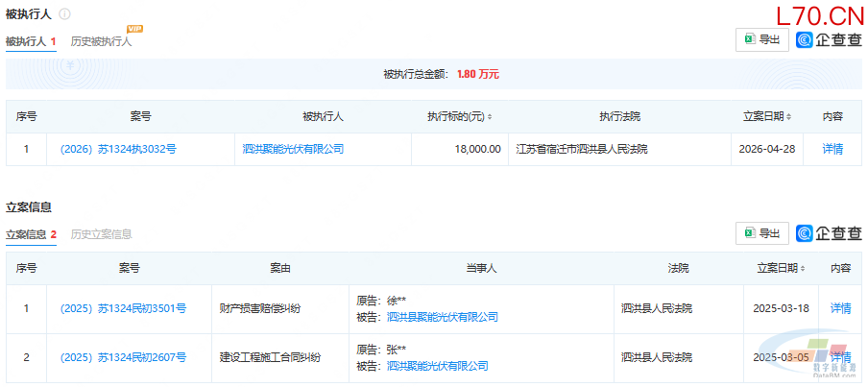The width and height of the screenshot is (868, 387).
Task: Click 当事人 column header
Action: (x=482, y=269)
